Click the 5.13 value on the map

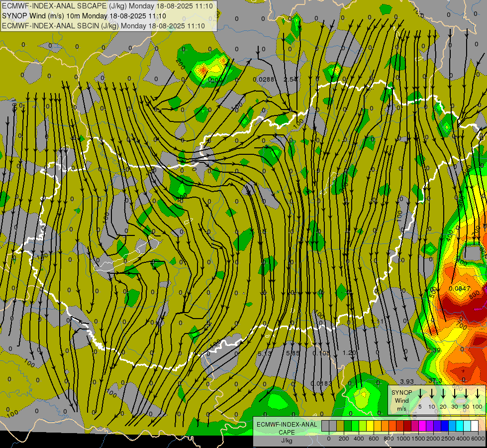point(265,353)
